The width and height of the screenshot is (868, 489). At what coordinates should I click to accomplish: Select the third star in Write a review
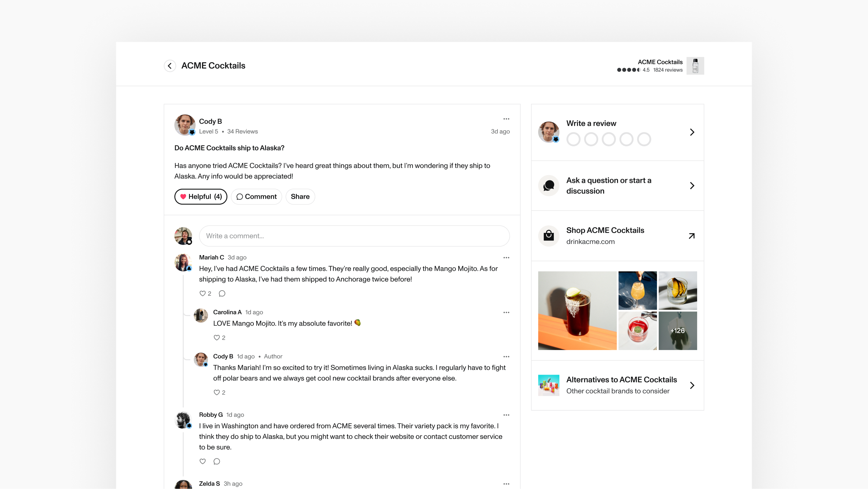(x=608, y=139)
